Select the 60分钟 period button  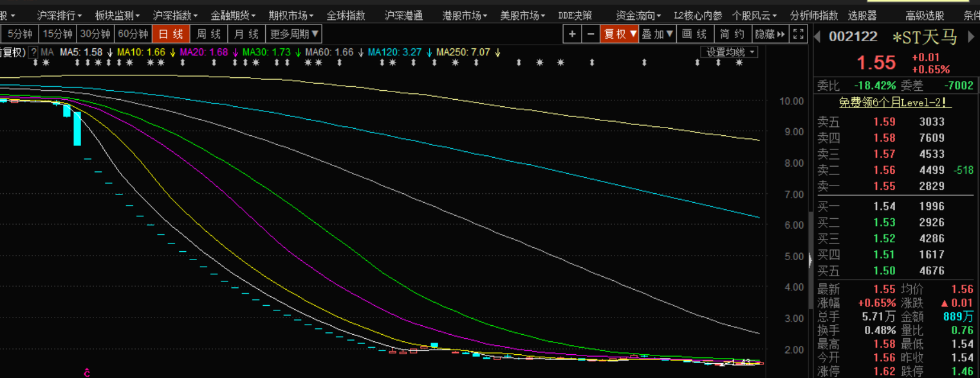click(x=133, y=34)
